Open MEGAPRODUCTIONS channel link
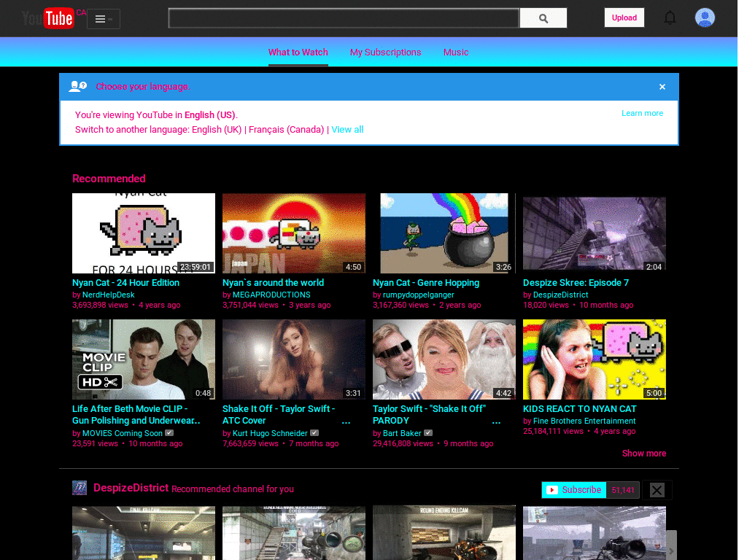 click(x=271, y=295)
